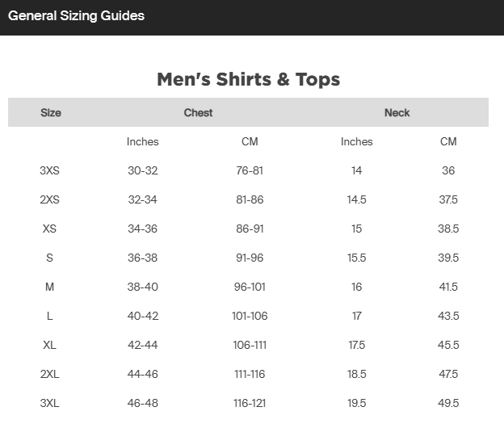Screen dimensions: 504x428
Task: Click the 3XS size row label
Action: 49,170
